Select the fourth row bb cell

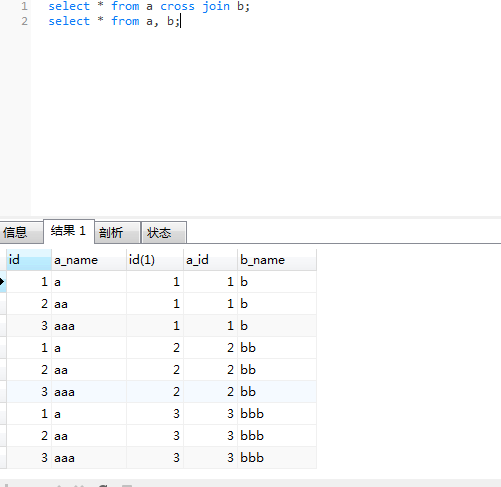[277, 348]
